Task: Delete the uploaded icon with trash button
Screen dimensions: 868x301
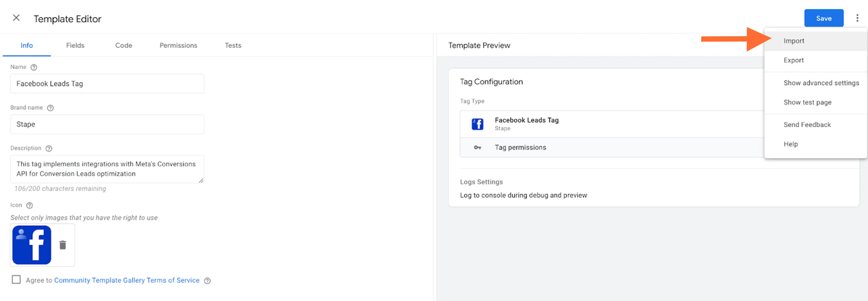Action: [63, 245]
